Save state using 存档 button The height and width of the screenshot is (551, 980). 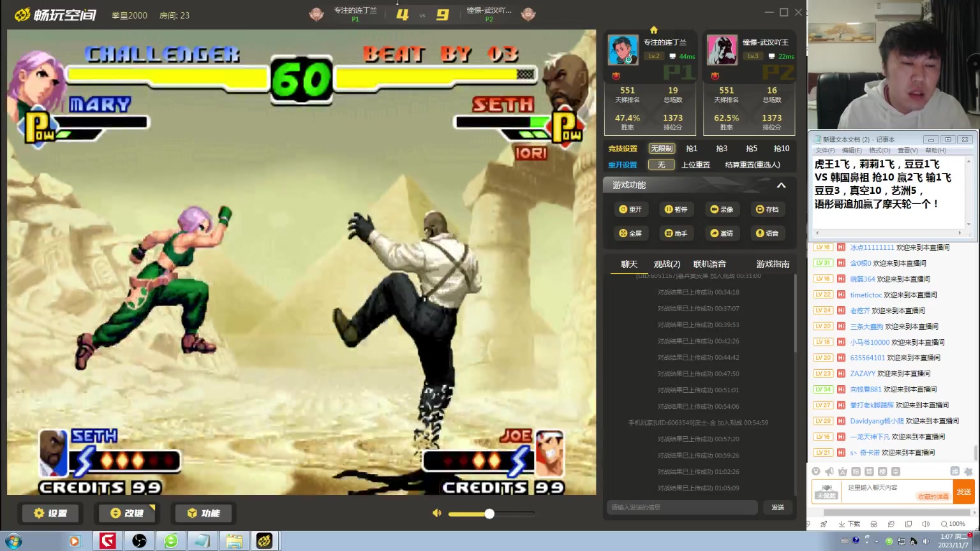(767, 209)
